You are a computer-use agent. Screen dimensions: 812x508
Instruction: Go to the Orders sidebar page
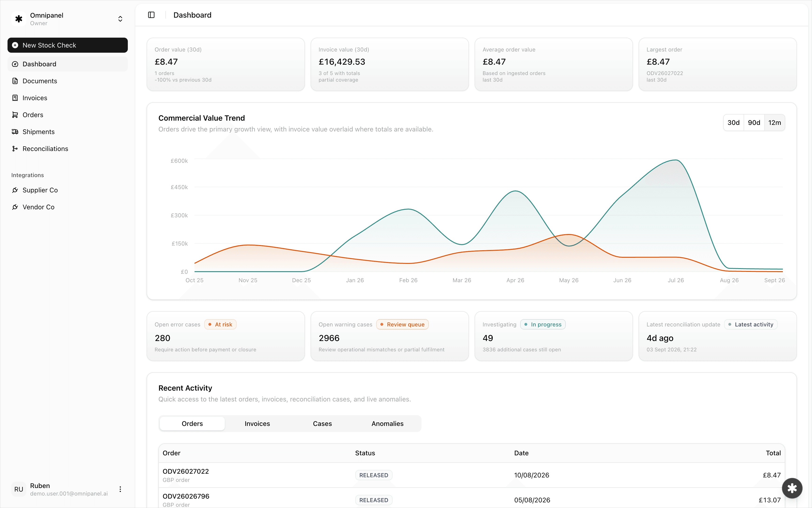pos(67,115)
